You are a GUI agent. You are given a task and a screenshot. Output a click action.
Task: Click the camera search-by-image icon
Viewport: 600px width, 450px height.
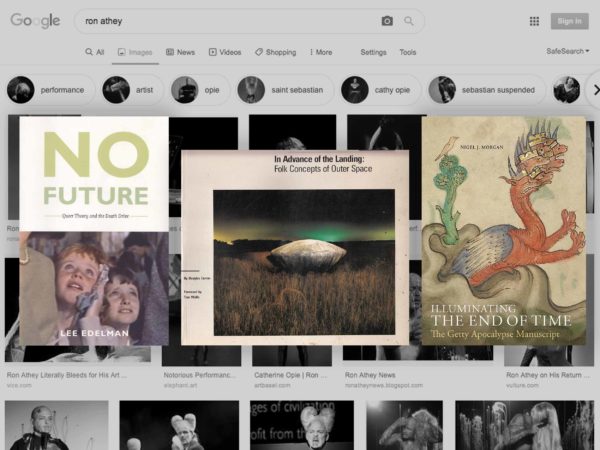(387, 21)
